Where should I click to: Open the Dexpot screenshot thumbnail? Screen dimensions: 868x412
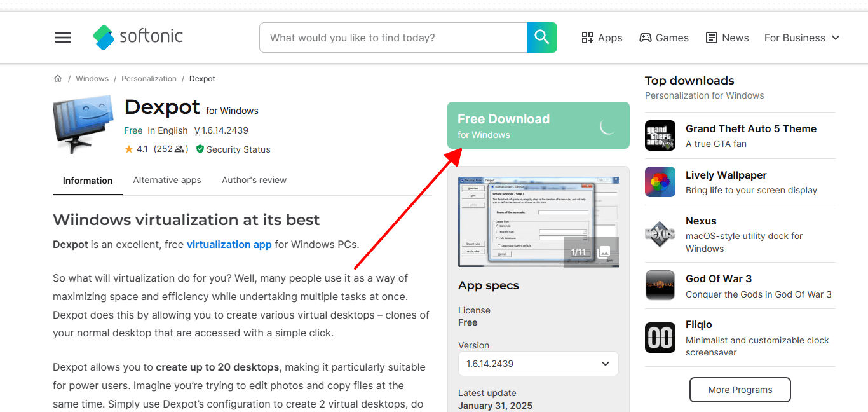[538, 222]
